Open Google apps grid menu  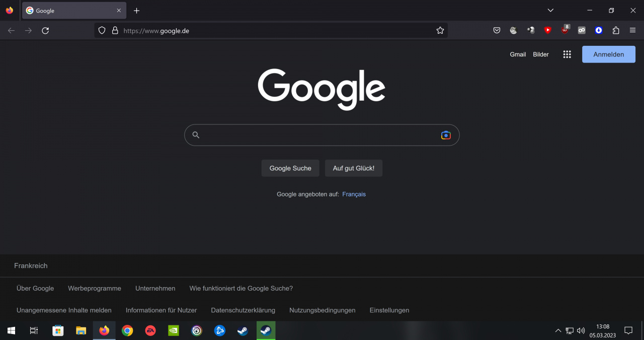(x=567, y=54)
